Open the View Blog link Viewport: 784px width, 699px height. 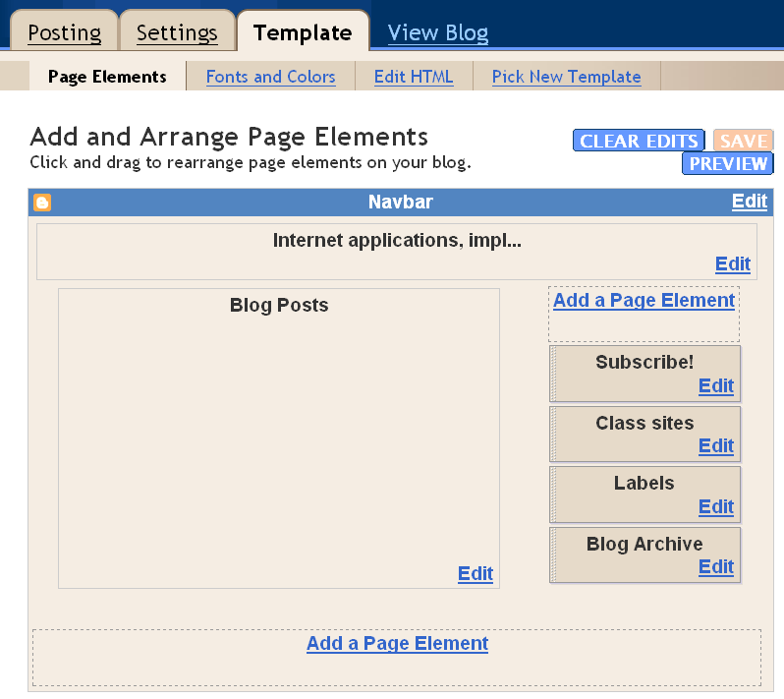[x=438, y=33]
